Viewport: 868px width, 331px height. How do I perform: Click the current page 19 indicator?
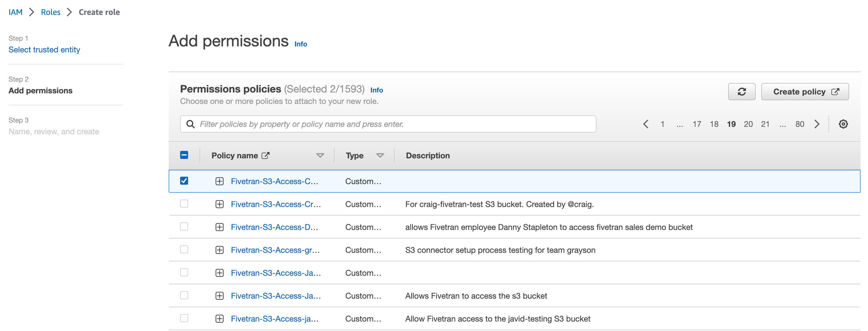click(x=731, y=124)
